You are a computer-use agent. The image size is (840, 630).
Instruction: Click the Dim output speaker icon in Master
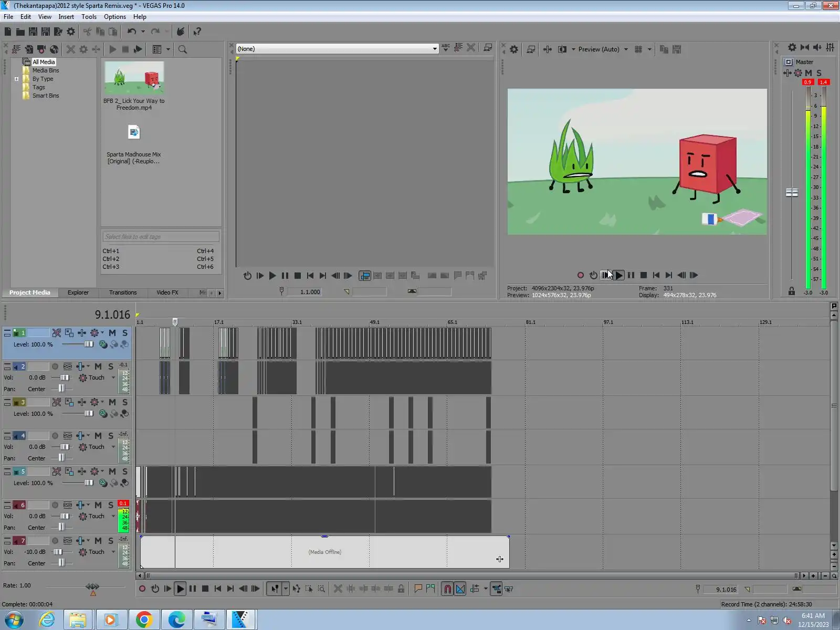(817, 47)
